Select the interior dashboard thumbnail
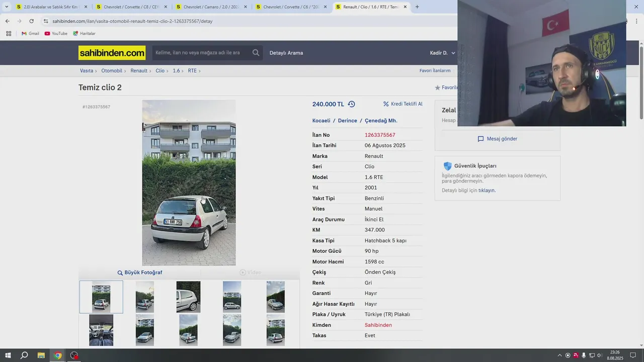Image resolution: width=644 pixels, height=362 pixels. (101, 330)
